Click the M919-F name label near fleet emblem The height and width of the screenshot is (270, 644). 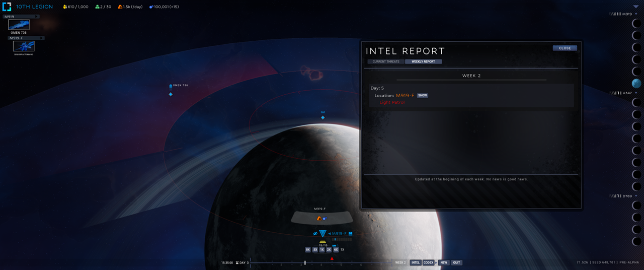pyautogui.click(x=339, y=234)
